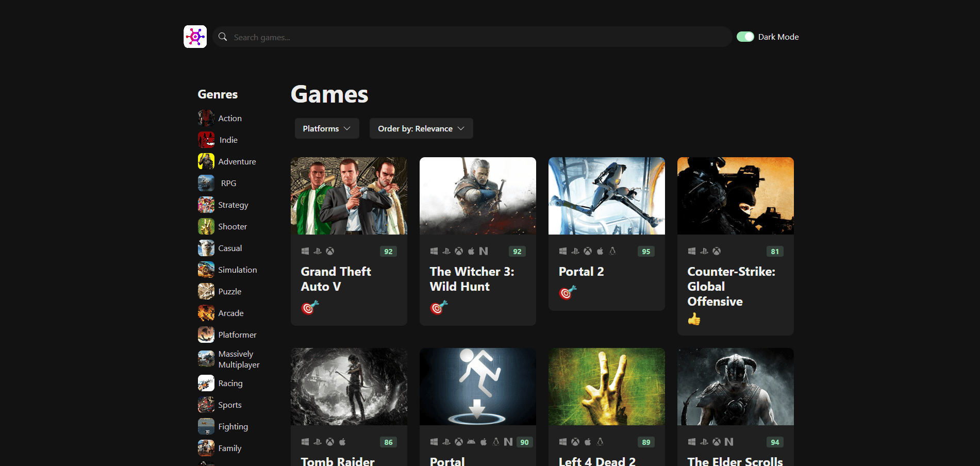Click the 81 score badge on Counter-Strike
Viewport: 980px width, 466px height.
click(x=775, y=252)
